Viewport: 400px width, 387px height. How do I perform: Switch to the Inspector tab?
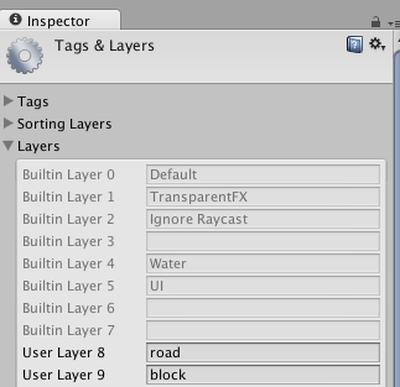60,20
